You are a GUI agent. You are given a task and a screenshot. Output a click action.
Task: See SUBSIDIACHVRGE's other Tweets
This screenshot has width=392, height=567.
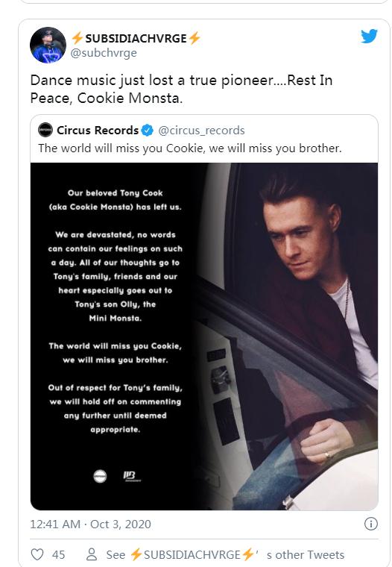pyautogui.click(x=225, y=555)
